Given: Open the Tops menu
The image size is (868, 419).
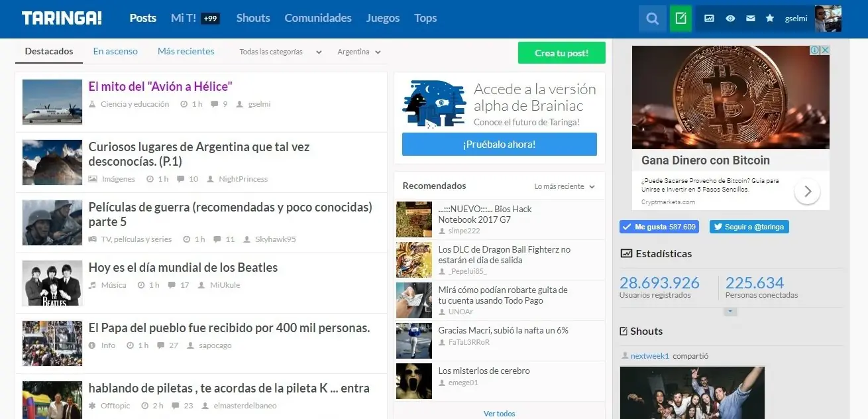Looking at the screenshot, I should pos(425,18).
